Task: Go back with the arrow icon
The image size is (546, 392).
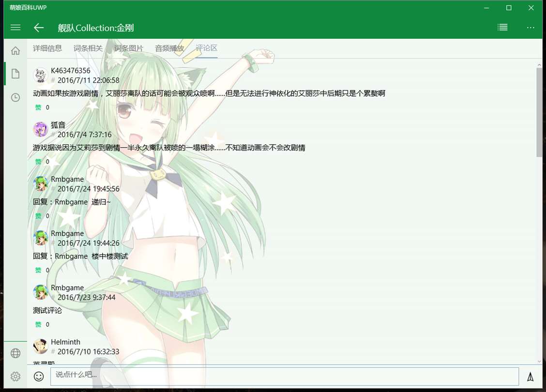Action: coord(39,28)
